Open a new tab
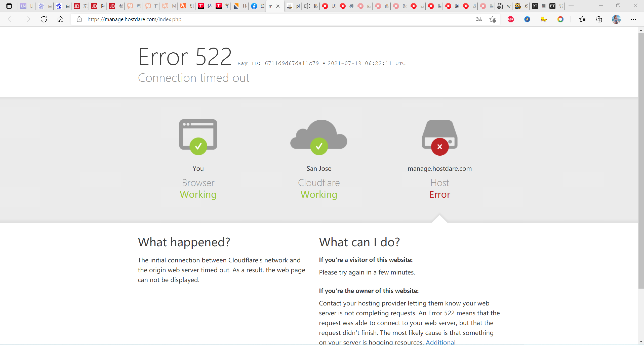 (571, 6)
